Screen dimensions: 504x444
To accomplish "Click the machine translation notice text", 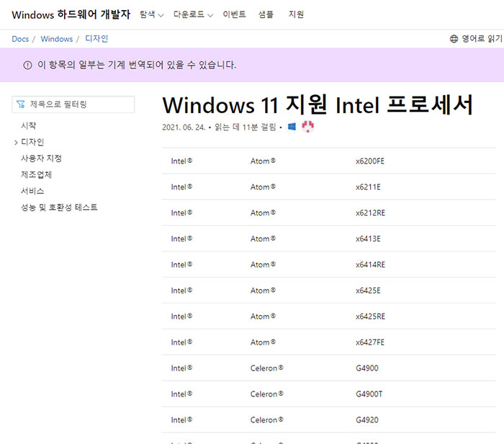I will point(137,65).
